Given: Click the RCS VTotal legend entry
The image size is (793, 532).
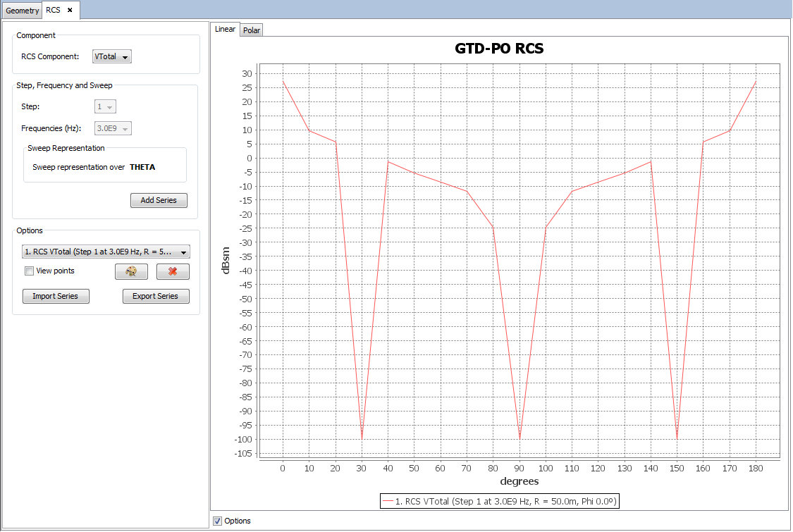Looking at the screenshot, I should (506, 501).
